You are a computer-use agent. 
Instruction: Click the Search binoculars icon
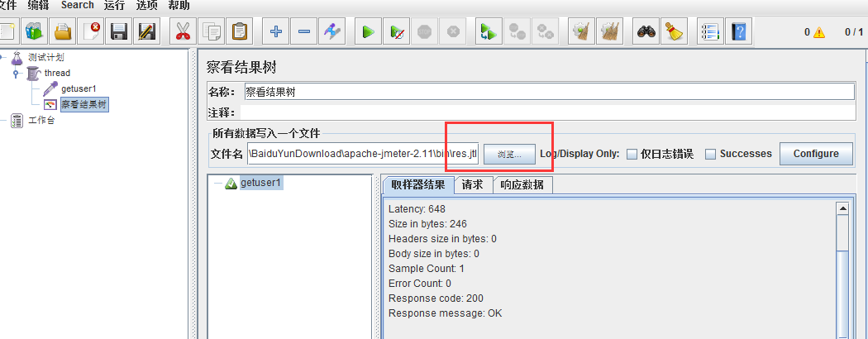coord(646,32)
